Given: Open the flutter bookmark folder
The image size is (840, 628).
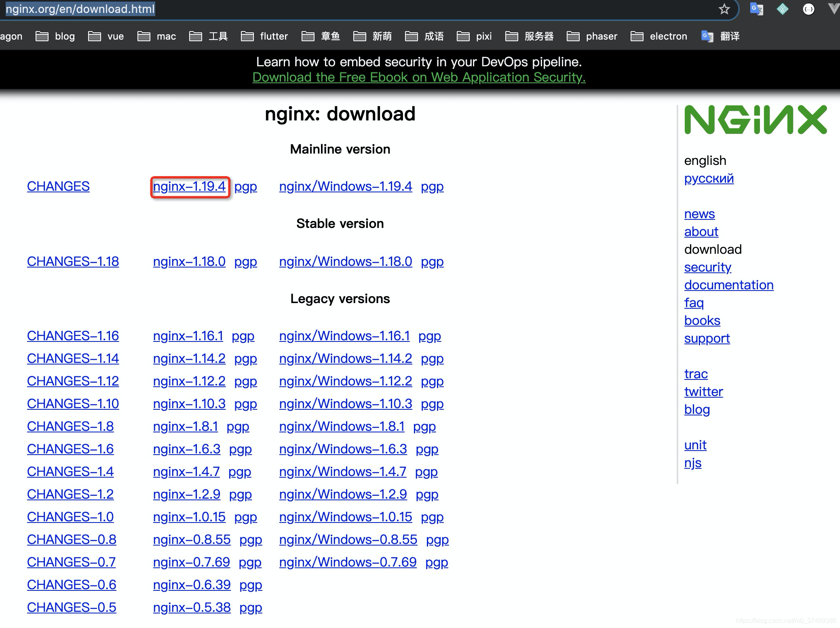Looking at the screenshot, I should point(264,36).
